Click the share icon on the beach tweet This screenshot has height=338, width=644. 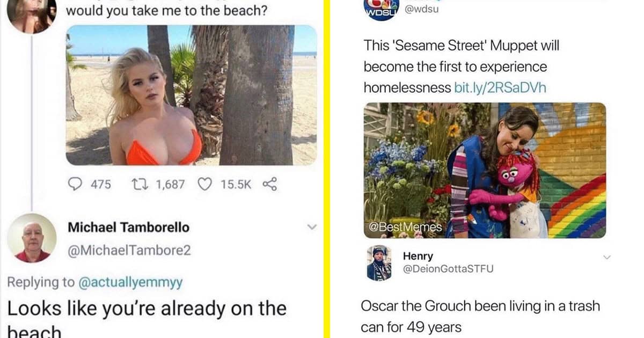tap(269, 185)
